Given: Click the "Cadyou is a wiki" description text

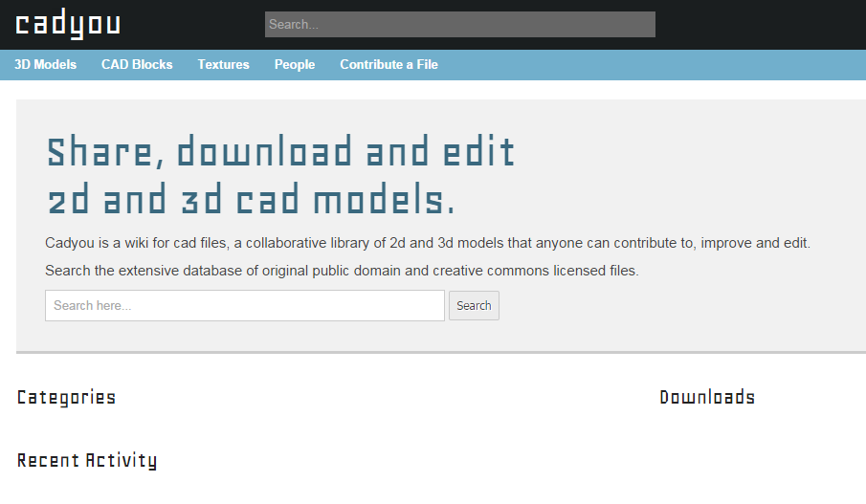Looking at the screenshot, I should (x=427, y=243).
